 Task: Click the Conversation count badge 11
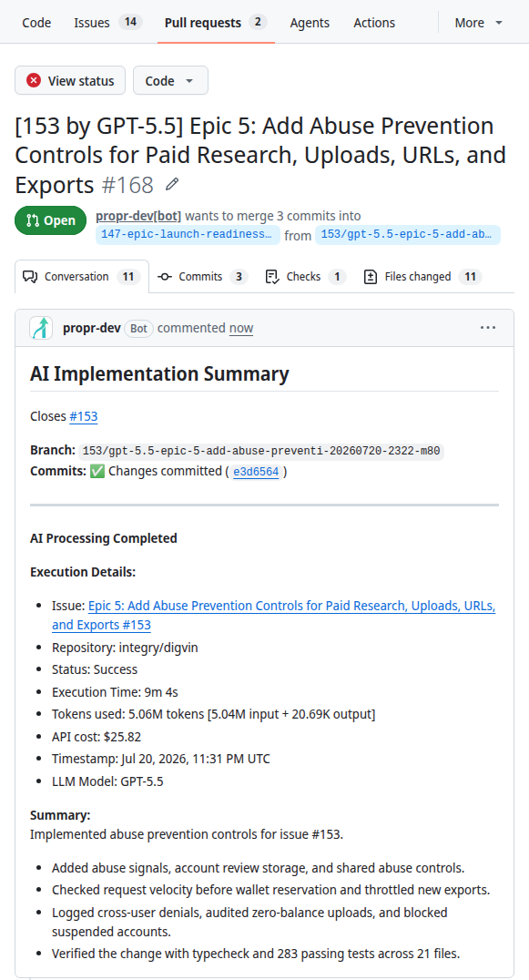128,277
